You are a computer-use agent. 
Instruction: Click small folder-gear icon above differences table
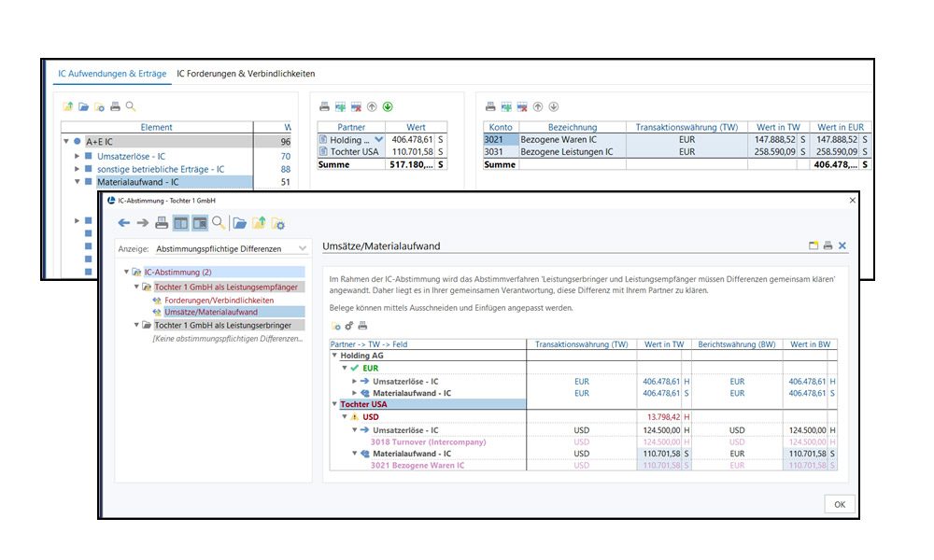point(336,326)
